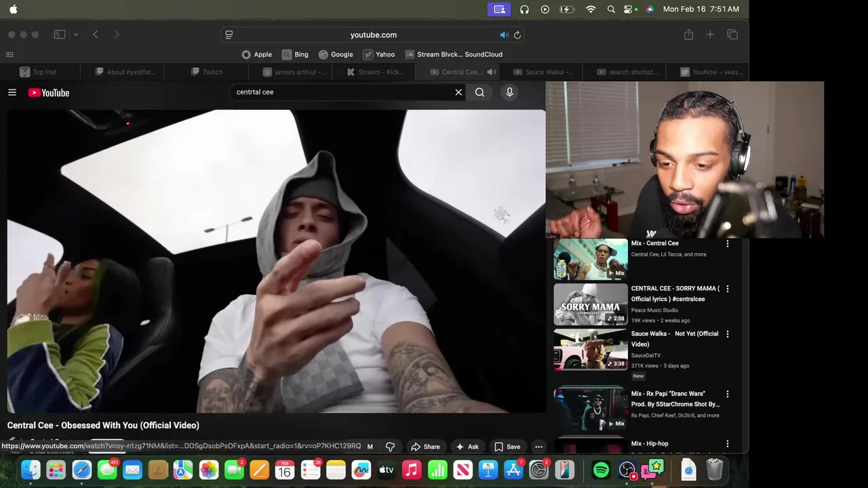Open the Sauce Walka Not Yet thumbnail

(591, 350)
